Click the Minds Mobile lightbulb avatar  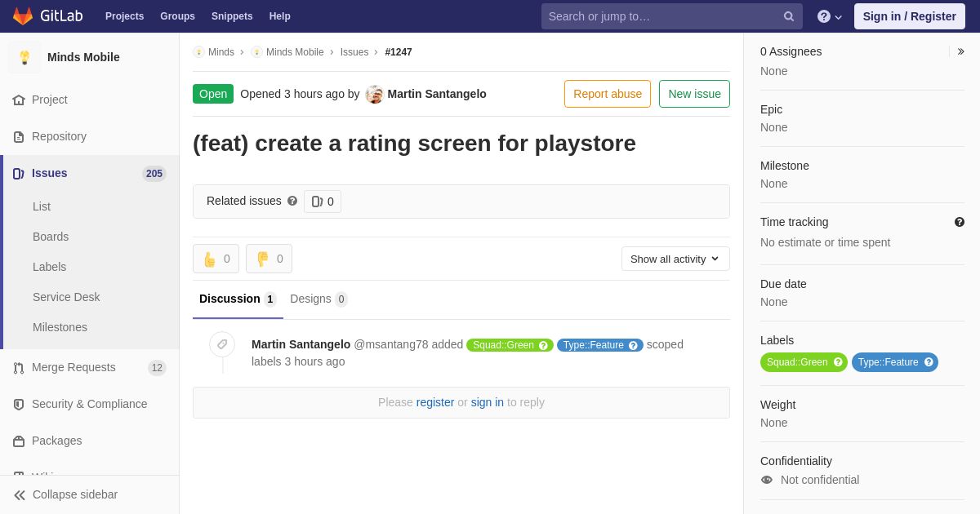click(x=24, y=57)
